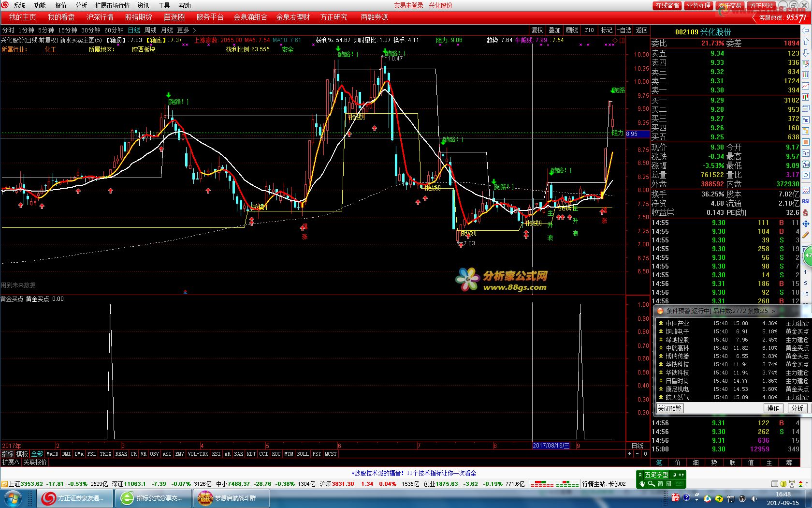The image size is (812, 508).
Task: Open blue 炒股技术派的福音 link
Action: click(414, 473)
